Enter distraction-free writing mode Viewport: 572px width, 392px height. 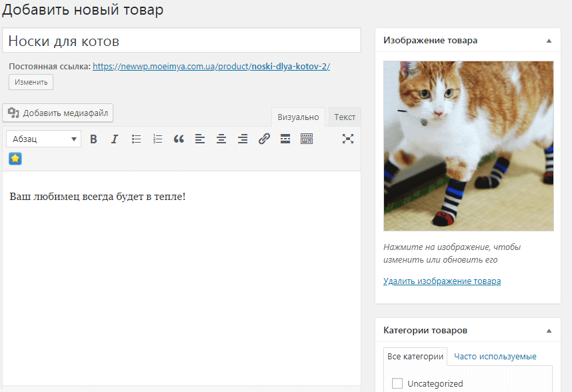(347, 139)
